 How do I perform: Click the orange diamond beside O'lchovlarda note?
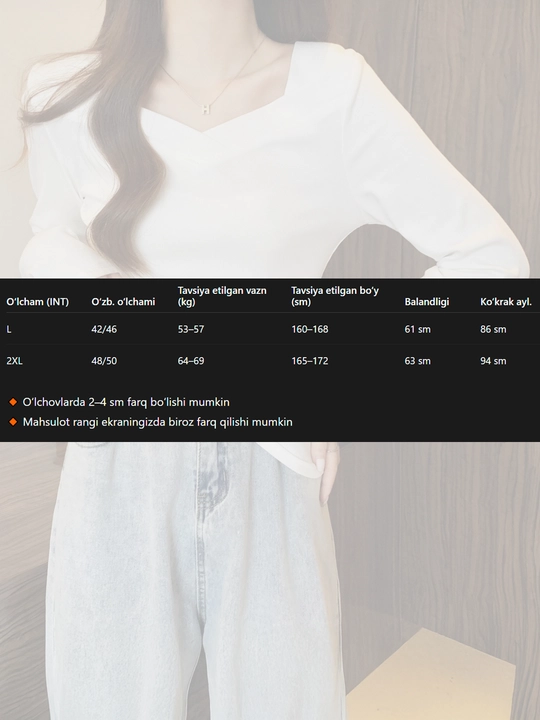coord(13,402)
